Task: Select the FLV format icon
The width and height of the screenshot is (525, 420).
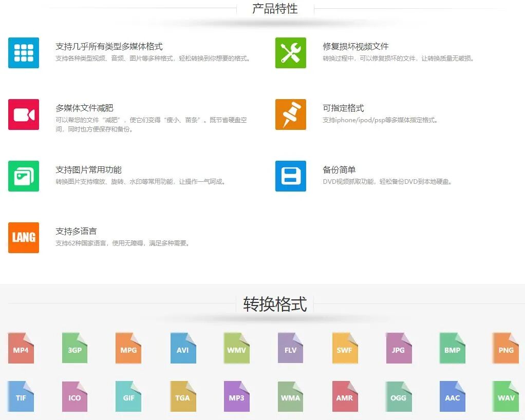Action: coord(290,348)
